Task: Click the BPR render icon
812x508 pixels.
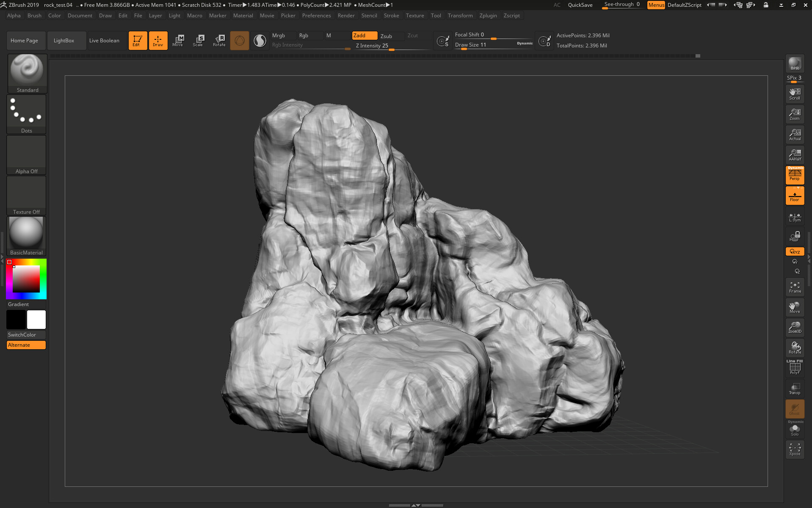Action: pyautogui.click(x=795, y=64)
